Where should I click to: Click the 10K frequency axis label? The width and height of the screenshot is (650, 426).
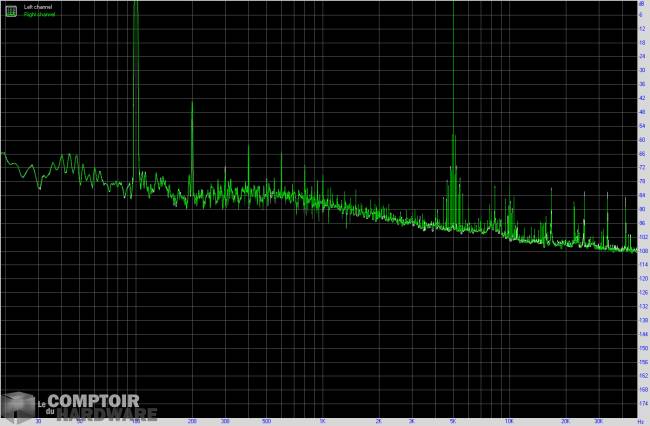(x=510, y=421)
